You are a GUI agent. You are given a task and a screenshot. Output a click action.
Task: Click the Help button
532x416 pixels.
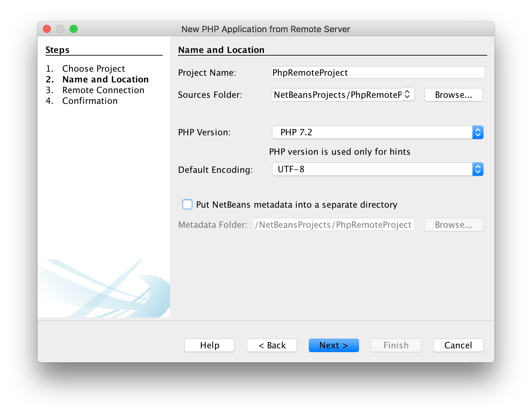tap(209, 345)
